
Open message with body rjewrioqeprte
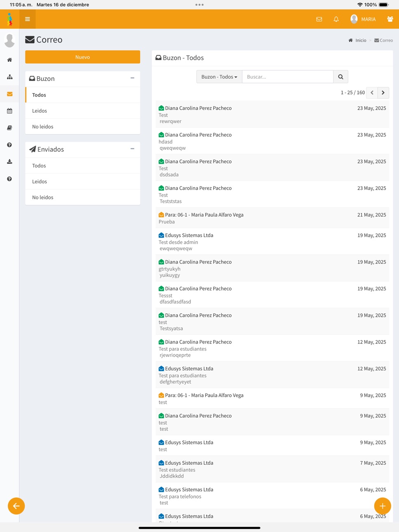(272, 348)
